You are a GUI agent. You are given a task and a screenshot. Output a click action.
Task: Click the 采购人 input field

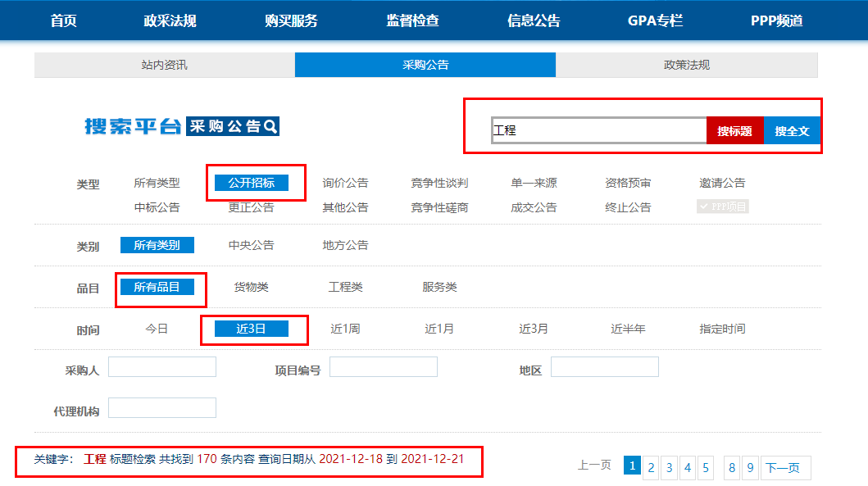coord(162,367)
